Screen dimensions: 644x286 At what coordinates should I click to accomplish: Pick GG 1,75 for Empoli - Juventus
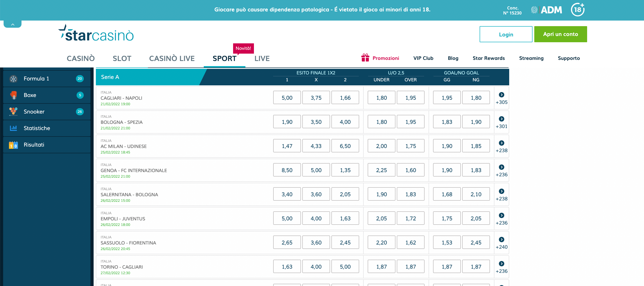coord(447,218)
